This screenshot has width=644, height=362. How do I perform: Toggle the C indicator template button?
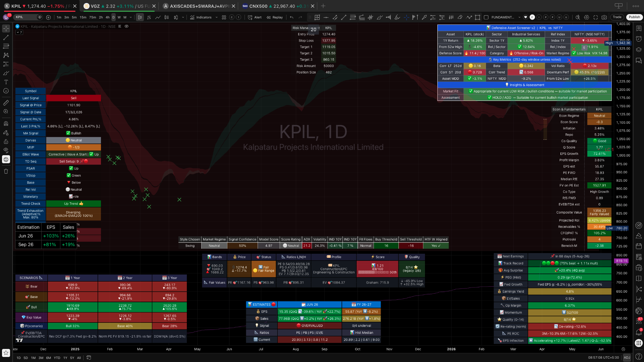[x=232, y=17]
